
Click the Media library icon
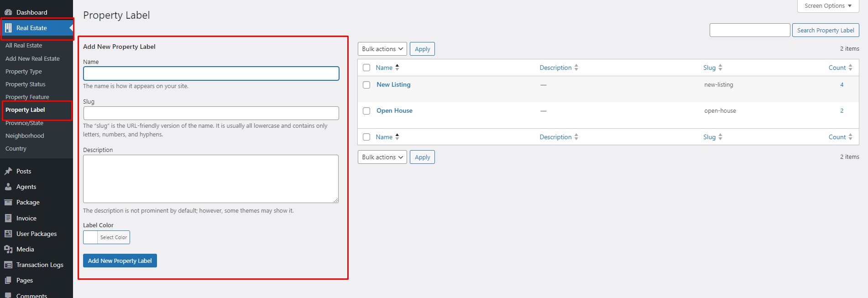tap(8, 249)
